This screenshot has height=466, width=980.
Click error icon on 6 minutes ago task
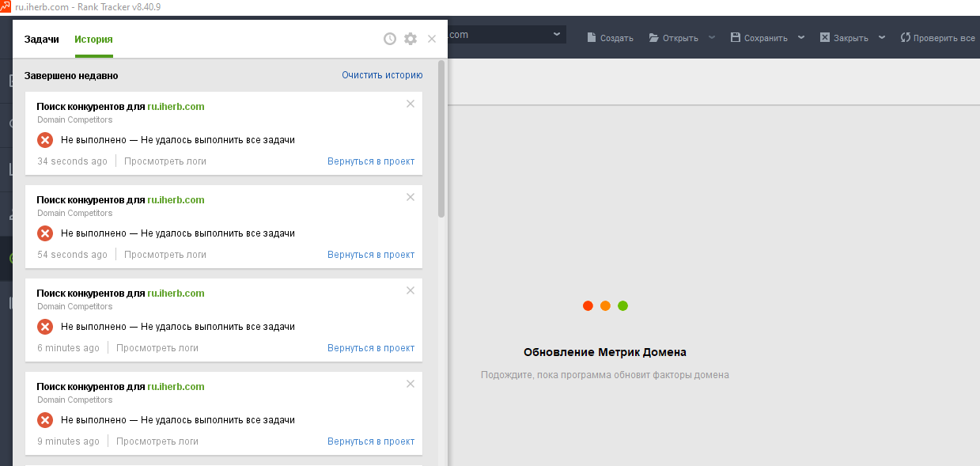click(x=45, y=327)
